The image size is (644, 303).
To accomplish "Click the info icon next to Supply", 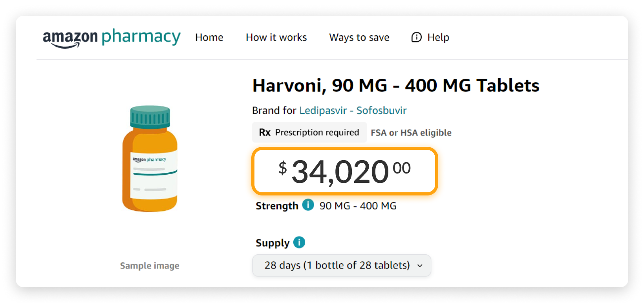I will [299, 242].
